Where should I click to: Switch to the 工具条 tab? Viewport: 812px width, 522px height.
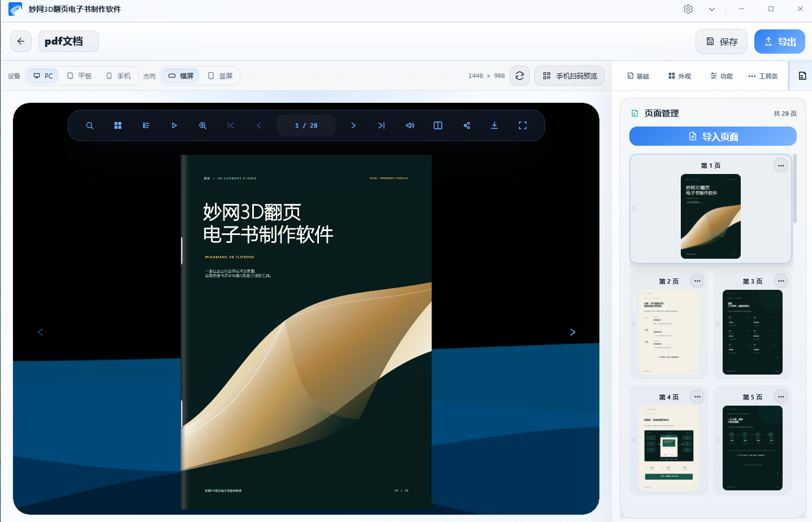763,76
